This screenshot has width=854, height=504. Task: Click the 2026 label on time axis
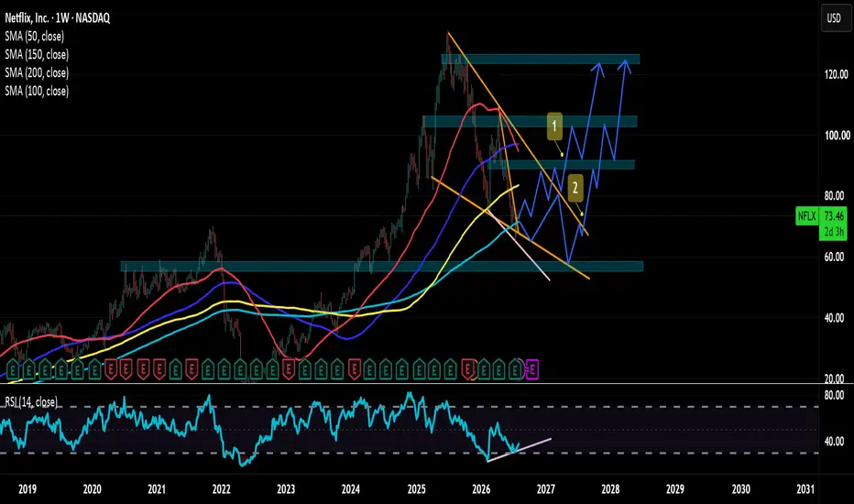point(481,489)
